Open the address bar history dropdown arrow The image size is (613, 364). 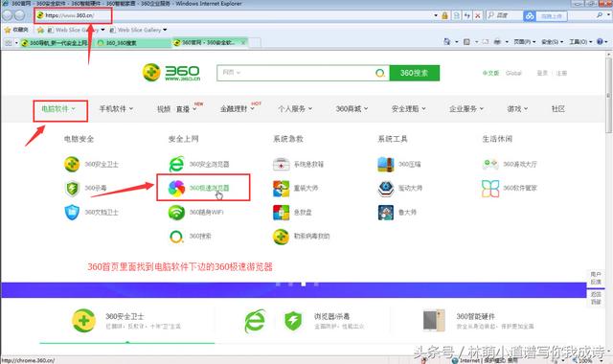pos(436,15)
